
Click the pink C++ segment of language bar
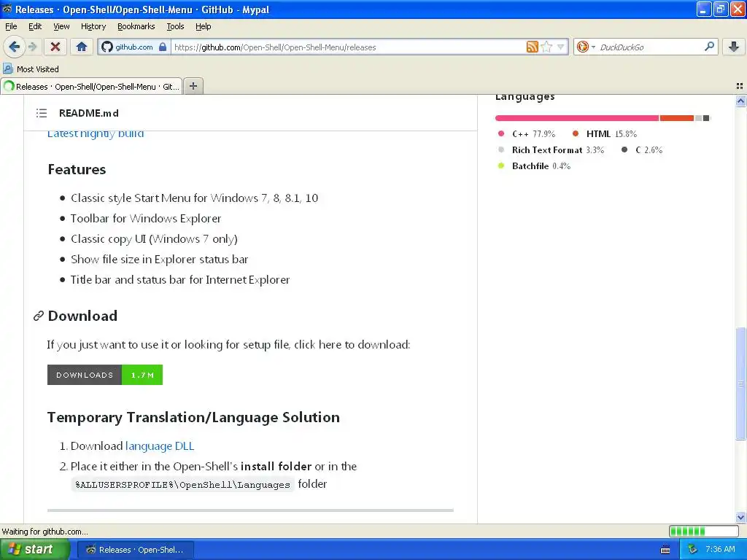[x=577, y=117]
